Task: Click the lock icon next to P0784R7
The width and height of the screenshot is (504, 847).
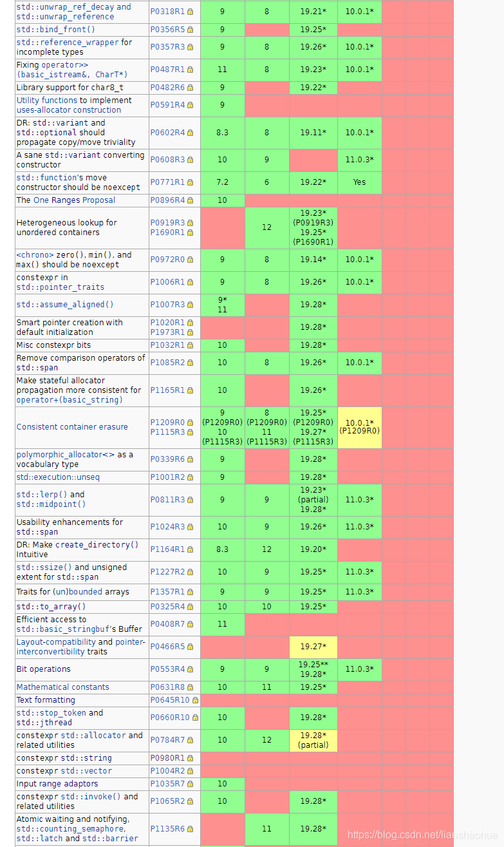Action: tap(190, 740)
